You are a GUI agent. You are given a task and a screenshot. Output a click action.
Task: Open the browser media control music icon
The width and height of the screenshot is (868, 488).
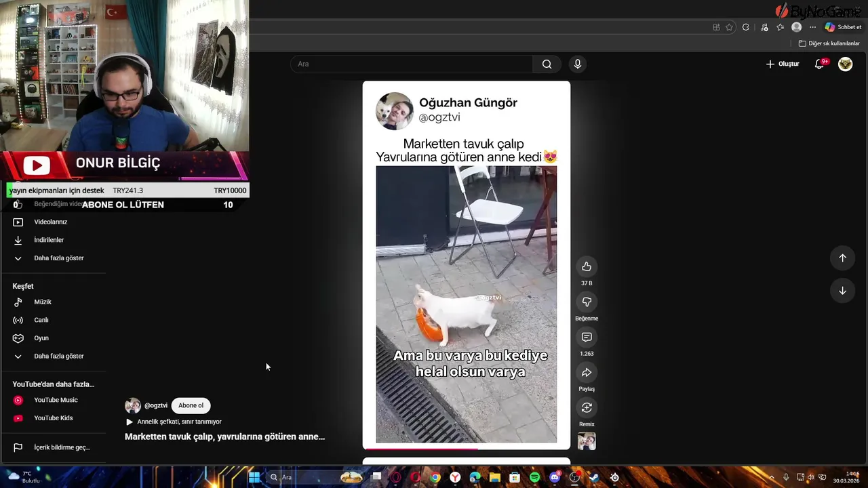coord(764,27)
